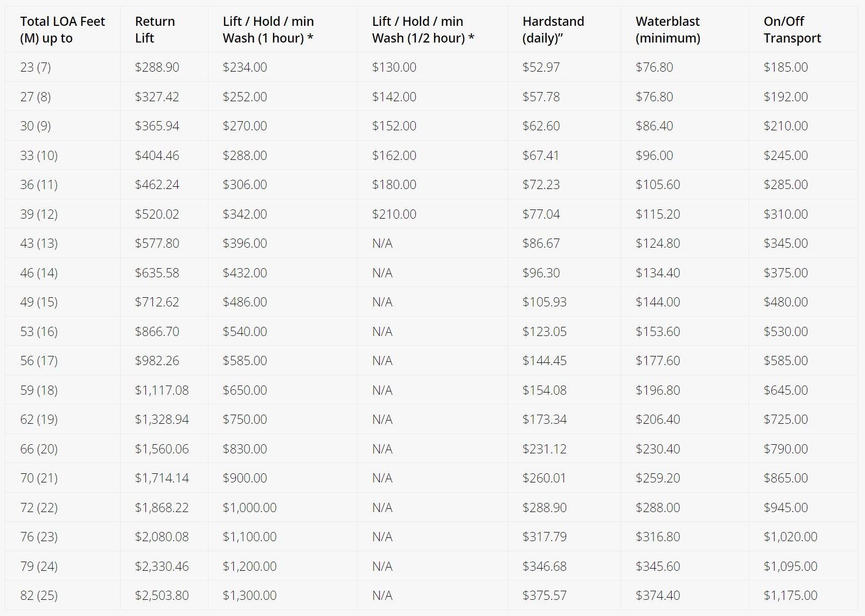
Task: Click the $645.00 On/Off Transport price
Action: point(786,390)
